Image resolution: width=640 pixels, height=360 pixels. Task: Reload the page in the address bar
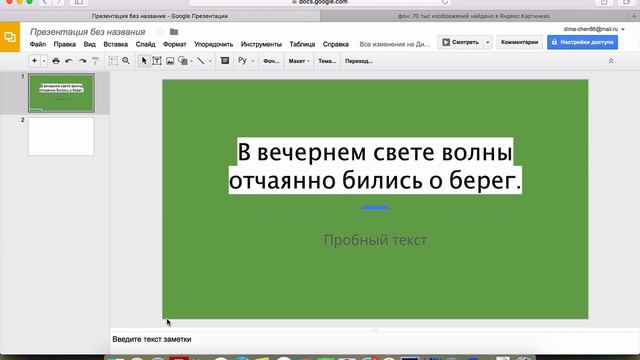[444, 2]
